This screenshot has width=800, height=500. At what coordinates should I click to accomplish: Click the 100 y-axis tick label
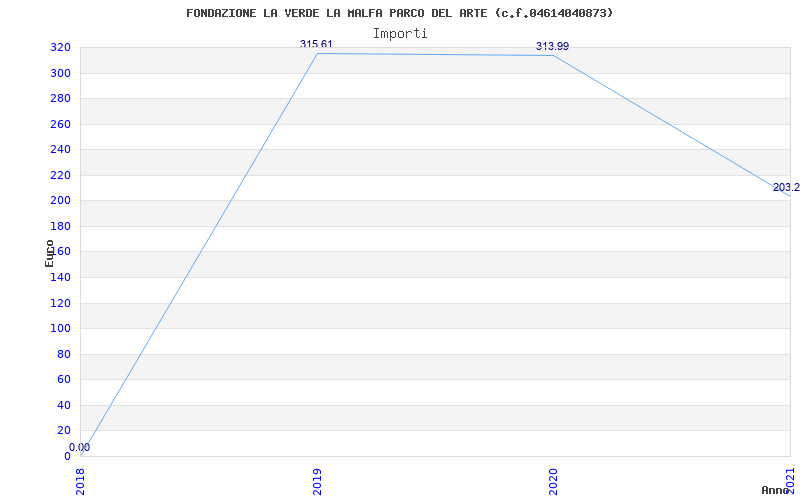60,329
